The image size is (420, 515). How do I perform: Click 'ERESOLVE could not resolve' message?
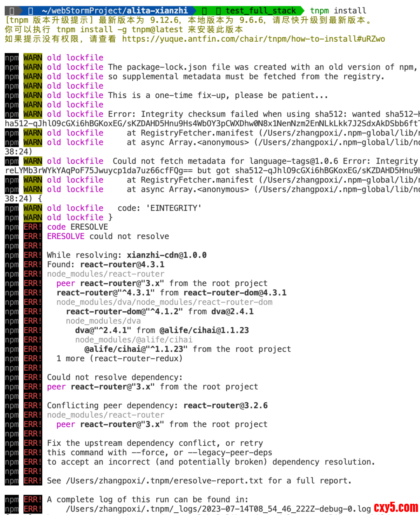[108, 236]
